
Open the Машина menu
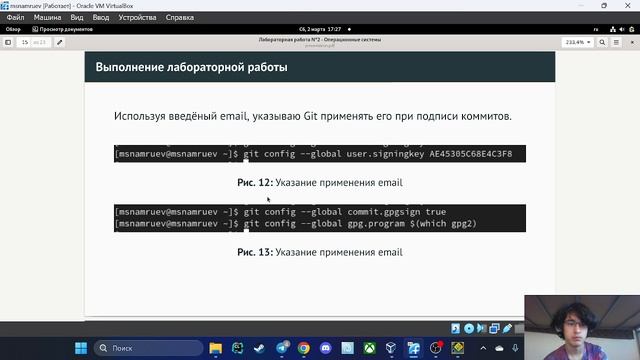tap(47, 18)
